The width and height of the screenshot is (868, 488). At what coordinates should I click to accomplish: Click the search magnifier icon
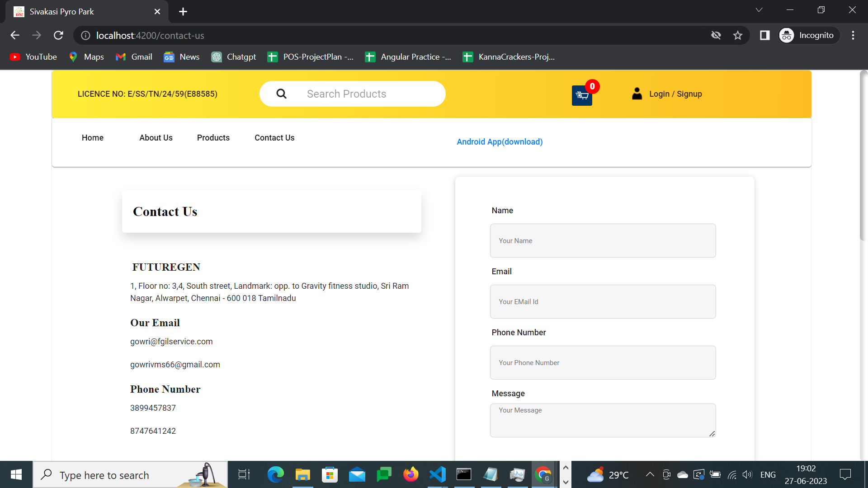(281, 94)
